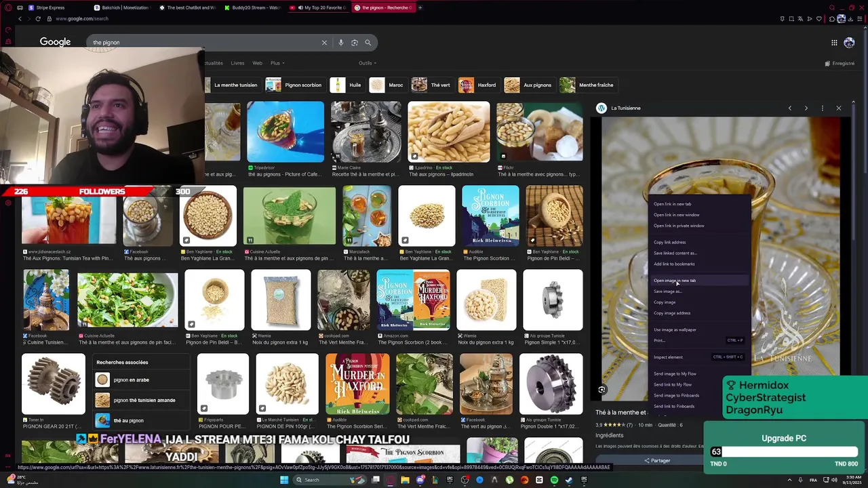Open the three-dot options menu in the preview panel

822,108
